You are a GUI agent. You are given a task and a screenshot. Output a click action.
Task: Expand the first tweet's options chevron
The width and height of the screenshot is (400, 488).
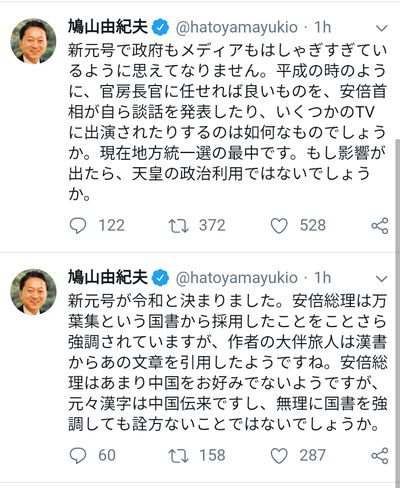[x=381, y=28]
